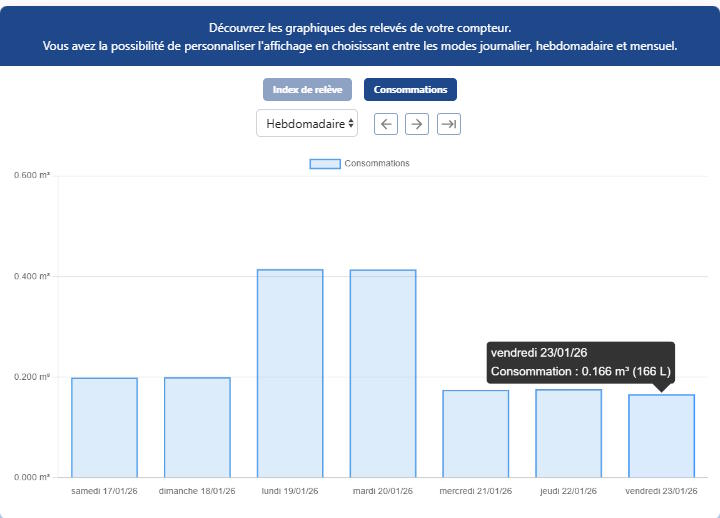The image size is (720, 518).
Task: Click the tooltip showing 0.166 m³ consumption
Action: click(580, 363)
